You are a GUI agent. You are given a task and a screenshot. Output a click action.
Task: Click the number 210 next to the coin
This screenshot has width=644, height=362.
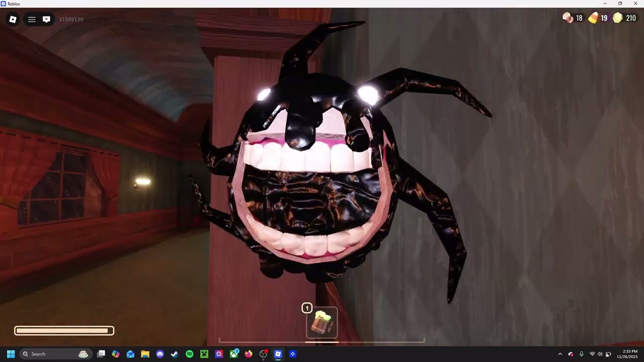(x=631, y=18)
